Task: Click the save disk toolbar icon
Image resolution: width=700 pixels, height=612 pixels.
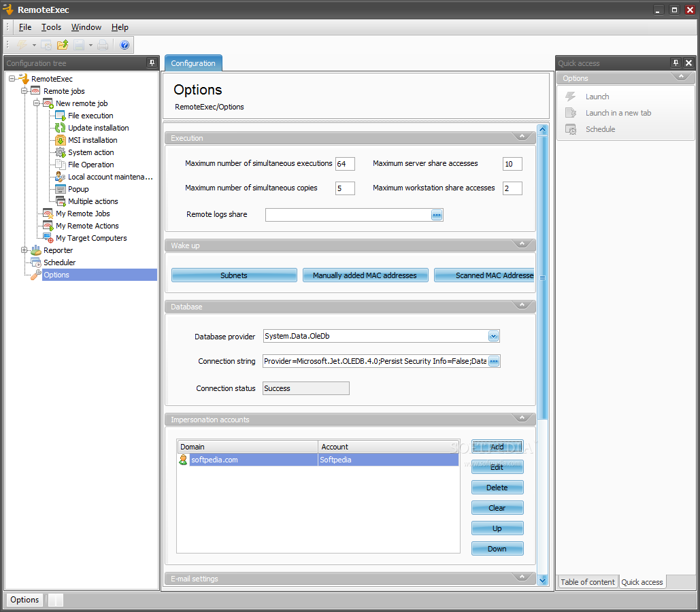Action: (79, 45)
